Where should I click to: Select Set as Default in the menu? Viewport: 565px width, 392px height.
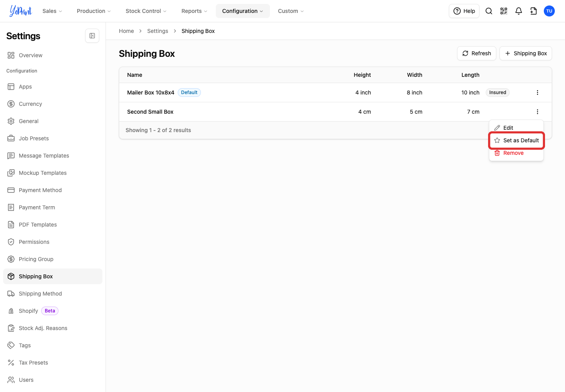[516, 140]
